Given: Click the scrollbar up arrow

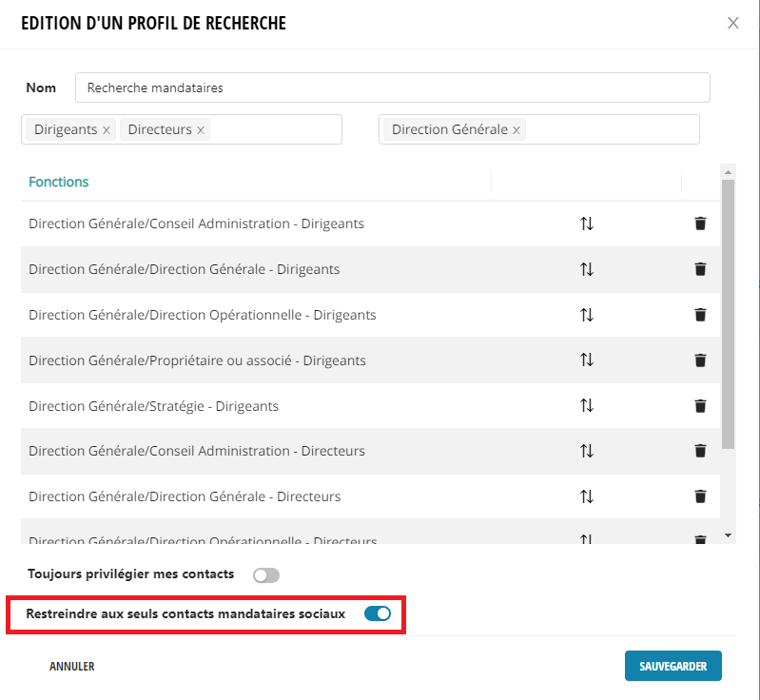Looking at the screenshot, I should (728, 172).
